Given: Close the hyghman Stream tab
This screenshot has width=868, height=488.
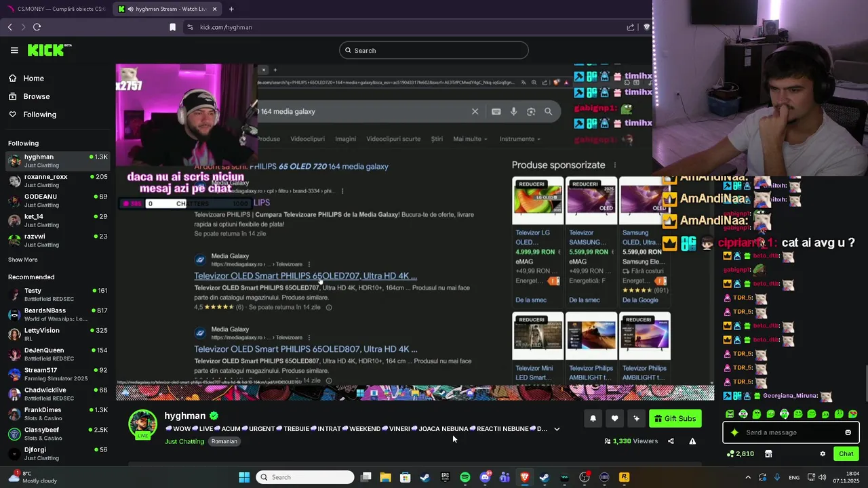Looking at the screenshot, I should click(215, 9).
